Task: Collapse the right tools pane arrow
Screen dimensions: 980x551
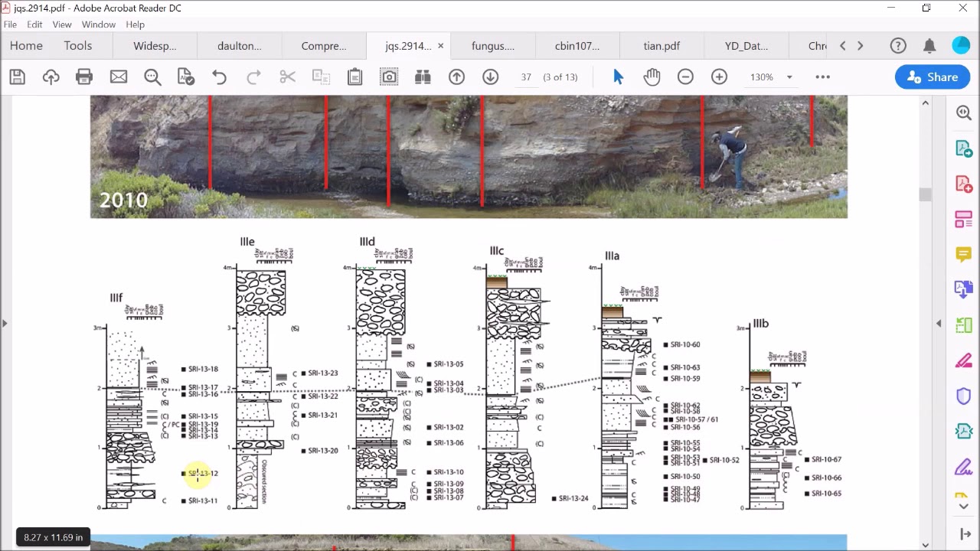Action: click(x=939, y=324)
